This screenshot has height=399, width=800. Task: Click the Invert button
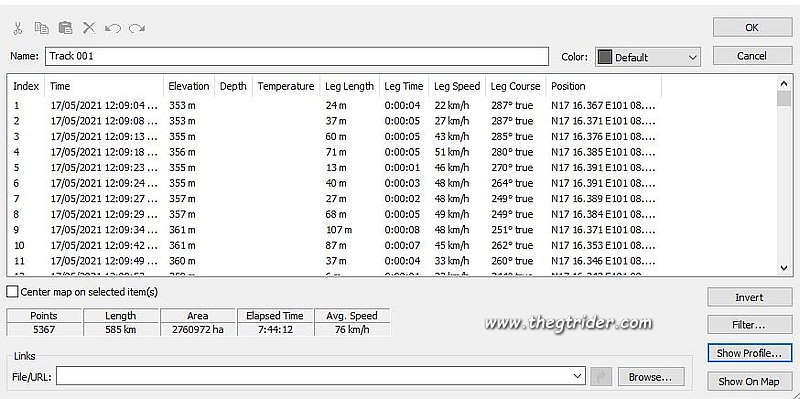(749, 297)
